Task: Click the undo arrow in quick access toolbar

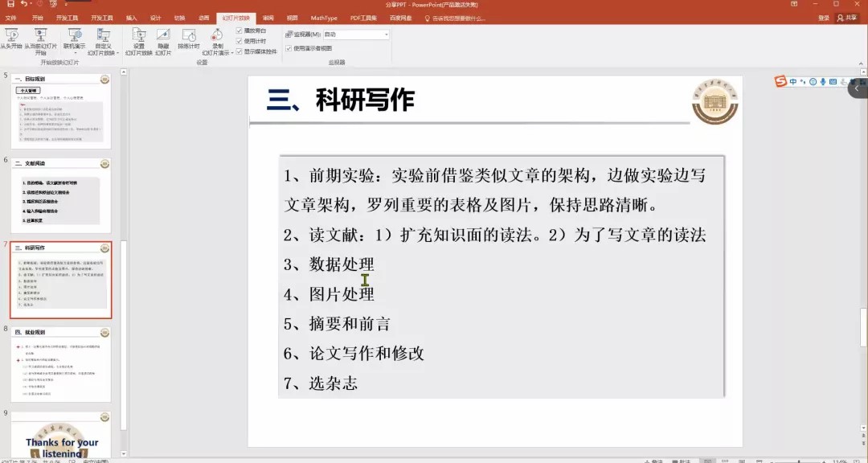Action: [x=24, y=4]
